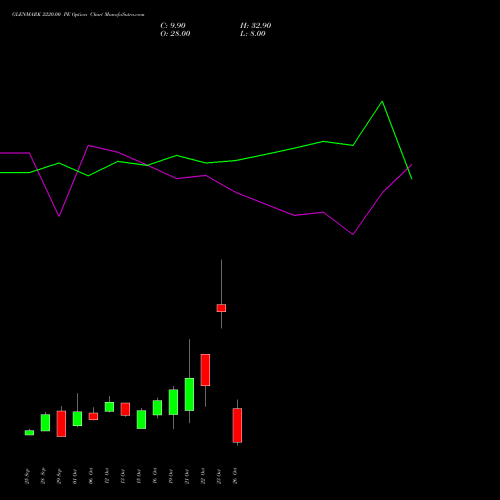Select the high value "H: 32.90"
This screenshot has width=500, height=500.
(255, 26)
